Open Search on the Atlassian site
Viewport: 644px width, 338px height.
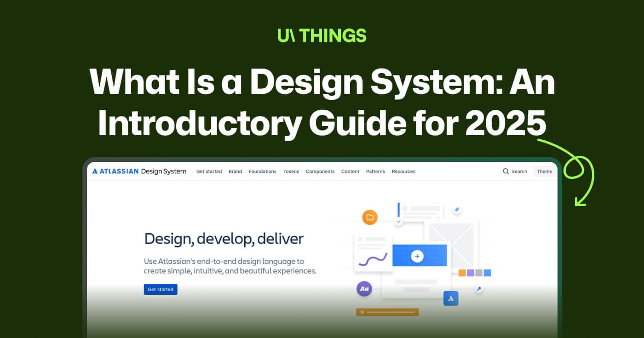[515, 171]
